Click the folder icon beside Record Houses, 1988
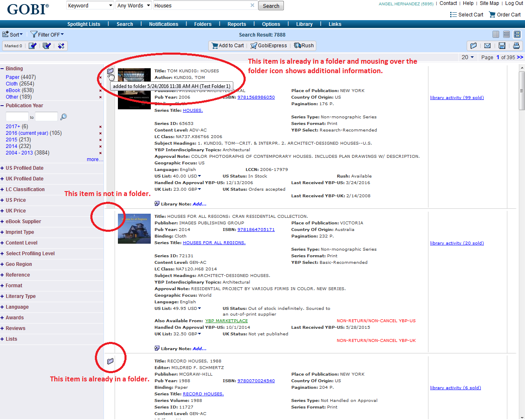The height and width of the screenshot is (420, 525). [x=110, y=361]
